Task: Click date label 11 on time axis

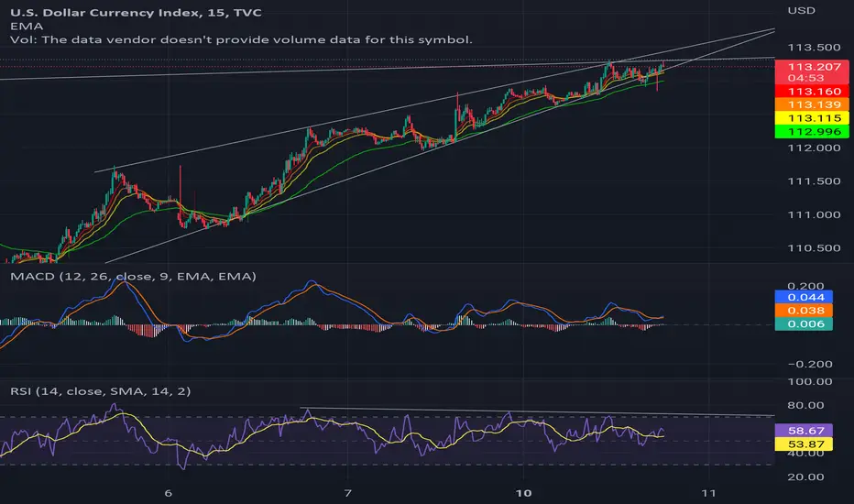Action: (708, 493)
